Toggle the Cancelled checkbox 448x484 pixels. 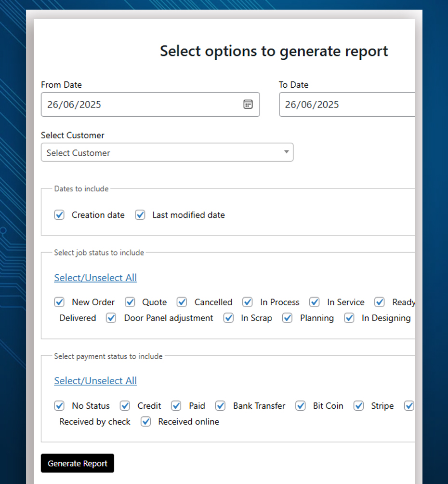point(182,302)
